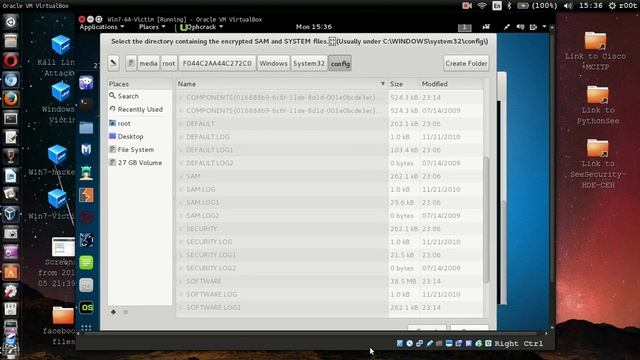Image resolution: width=640 pixels, height=360 pixels.
Task: Go to the F044C2AA44C272C0 path segment
Action: pos(217,63)
